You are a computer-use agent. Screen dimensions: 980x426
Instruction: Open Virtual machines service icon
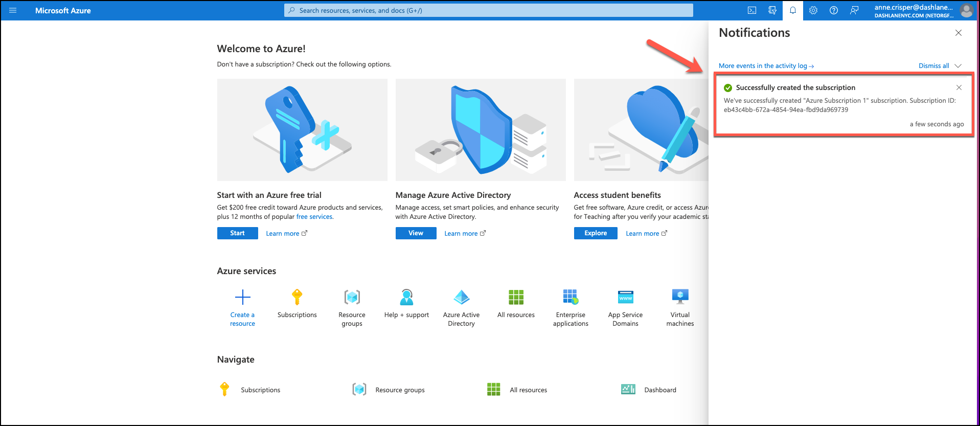(680, 297)
